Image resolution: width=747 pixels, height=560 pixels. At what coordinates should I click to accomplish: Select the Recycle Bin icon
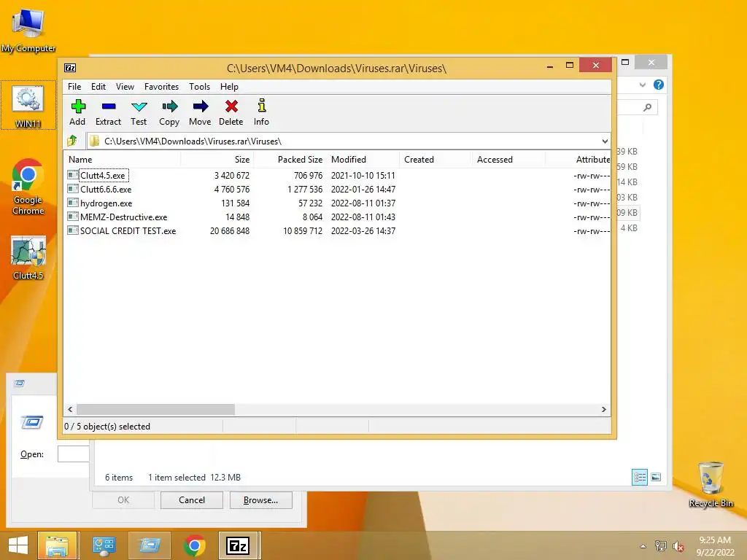pyautogui.click(x=711, y=484)
